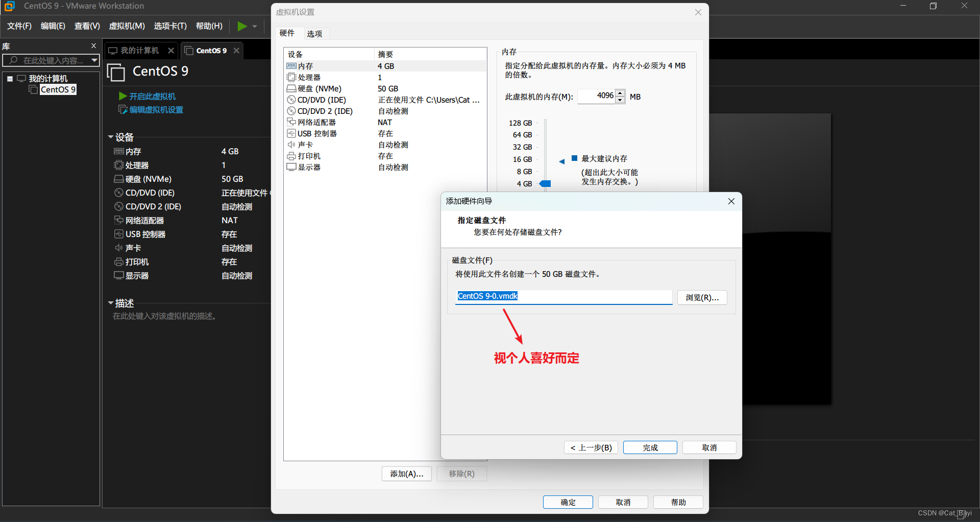The image size is (980, 522).
Task: Click USB controller icon in settings dialog
Action: (x=291, y=133)
